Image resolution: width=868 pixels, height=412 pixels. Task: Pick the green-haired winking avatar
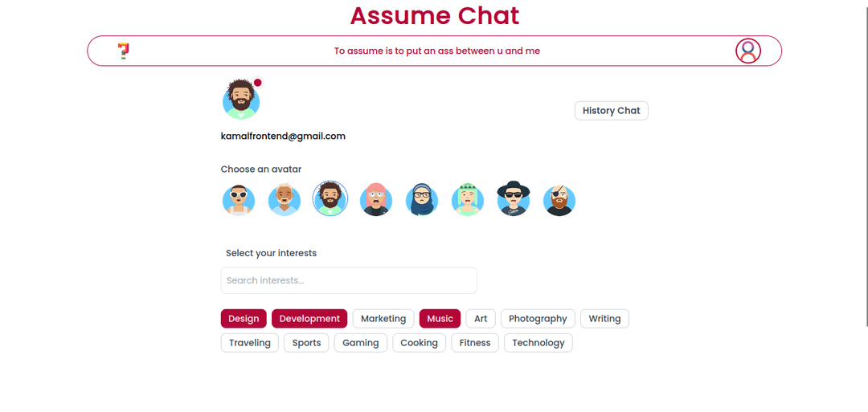(468, 199)
